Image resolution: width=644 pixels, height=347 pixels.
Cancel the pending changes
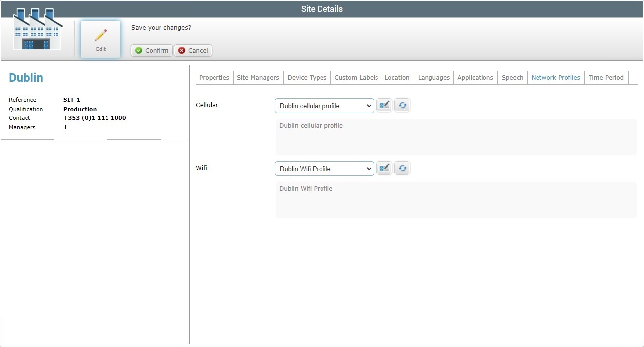point(193,50)
